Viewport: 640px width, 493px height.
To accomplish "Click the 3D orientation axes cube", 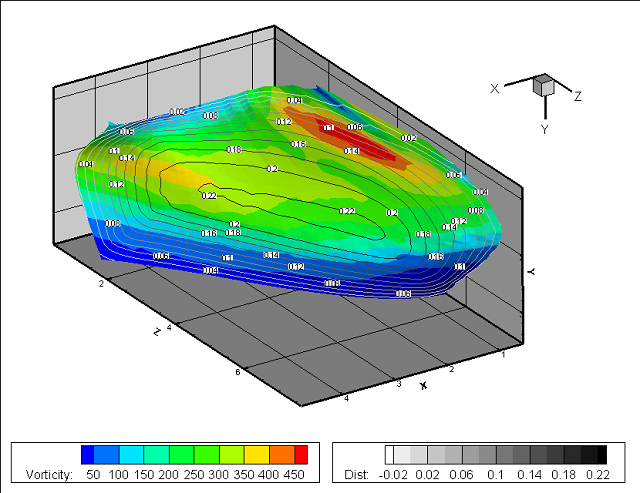I will pyautogui.click(x=544, y=86).
